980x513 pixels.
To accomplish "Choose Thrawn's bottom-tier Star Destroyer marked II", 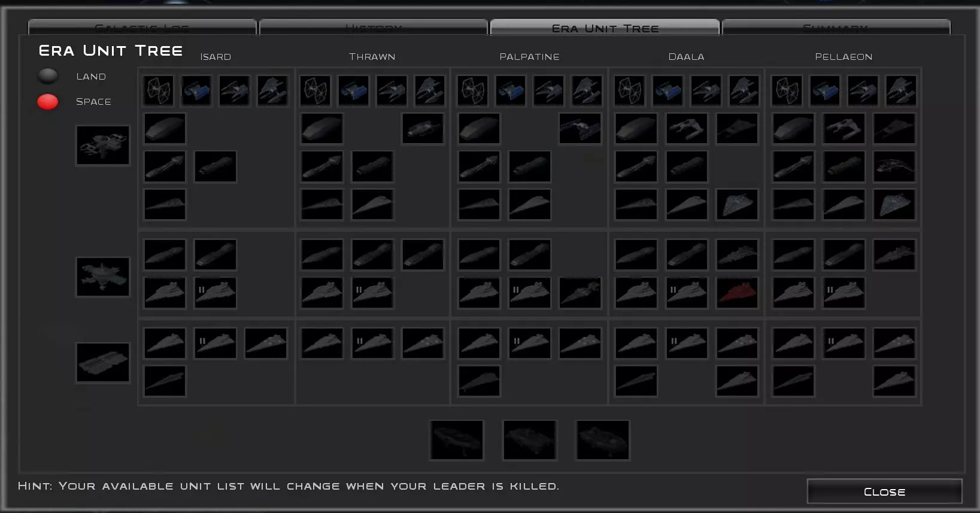I will pos(372,343).
